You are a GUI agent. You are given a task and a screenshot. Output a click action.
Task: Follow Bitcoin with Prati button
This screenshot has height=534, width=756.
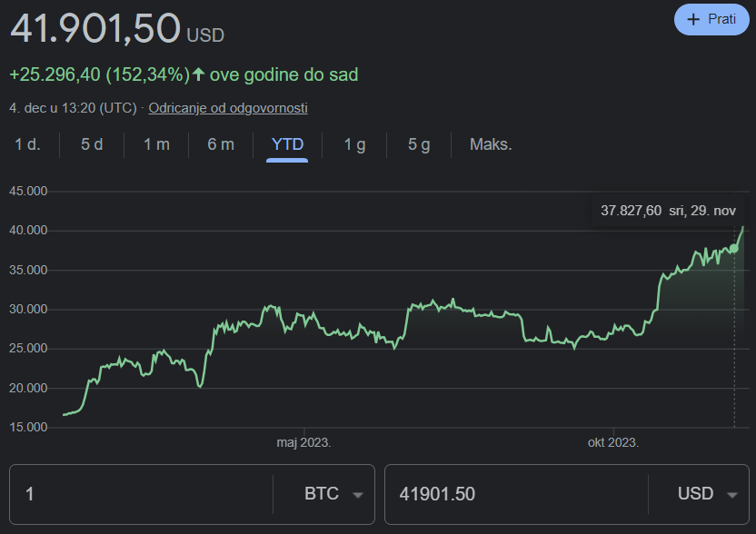[711, 19]
